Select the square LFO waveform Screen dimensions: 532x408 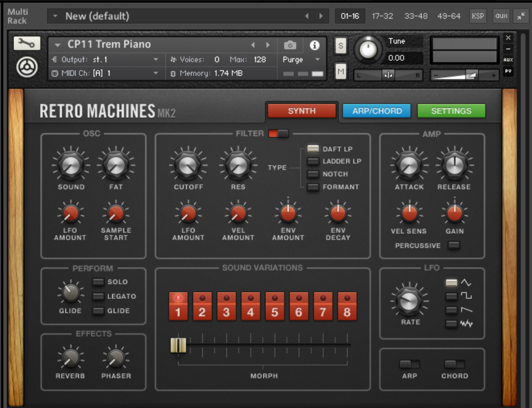click(x=451, y=296)
